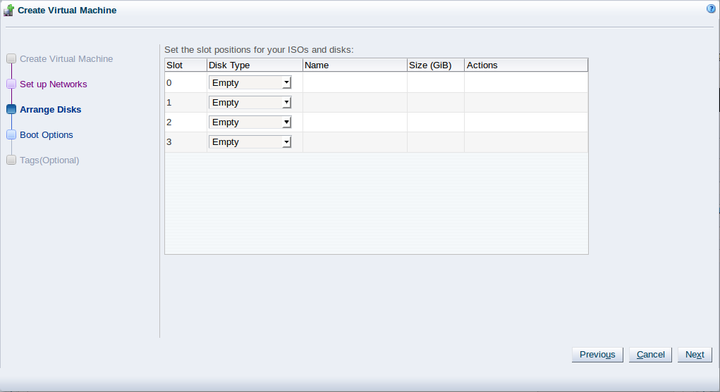
Task: Open Disk Type dropdown for slot 0
Action: click(250, 83)
